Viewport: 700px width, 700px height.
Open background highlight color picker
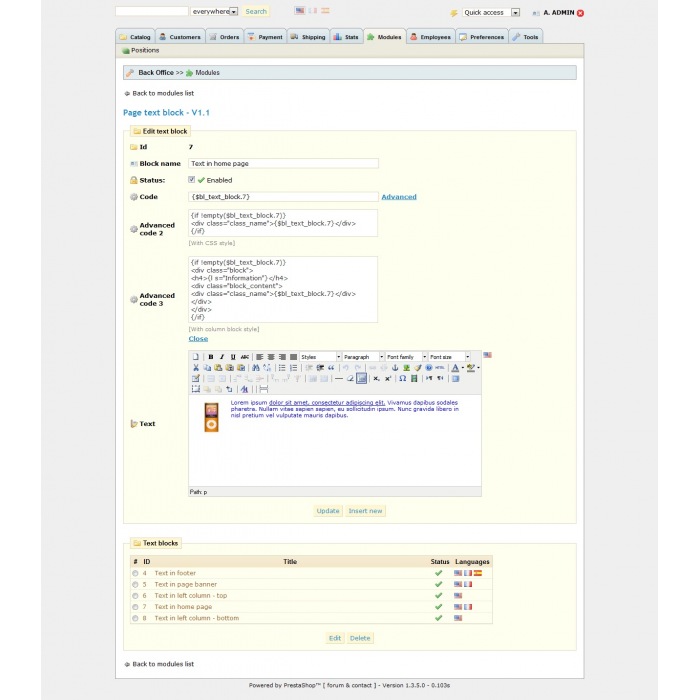(x=471, y=367)
